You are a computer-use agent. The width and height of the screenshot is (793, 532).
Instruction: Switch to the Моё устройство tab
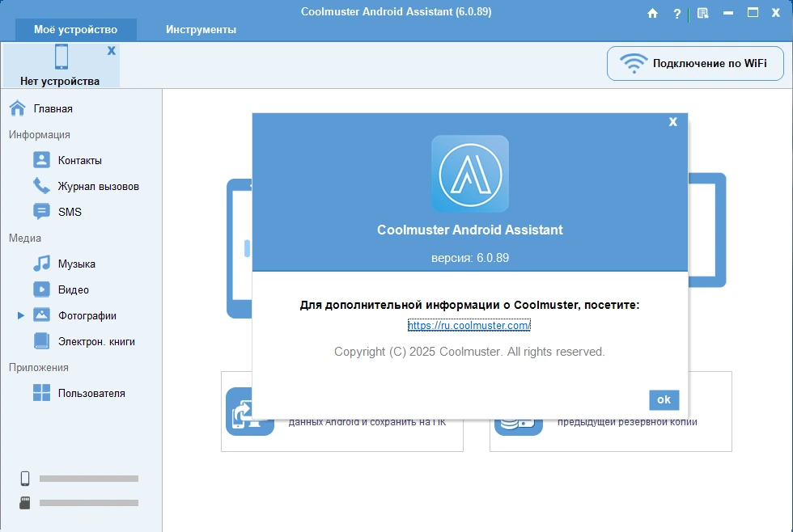pos(76,29)
